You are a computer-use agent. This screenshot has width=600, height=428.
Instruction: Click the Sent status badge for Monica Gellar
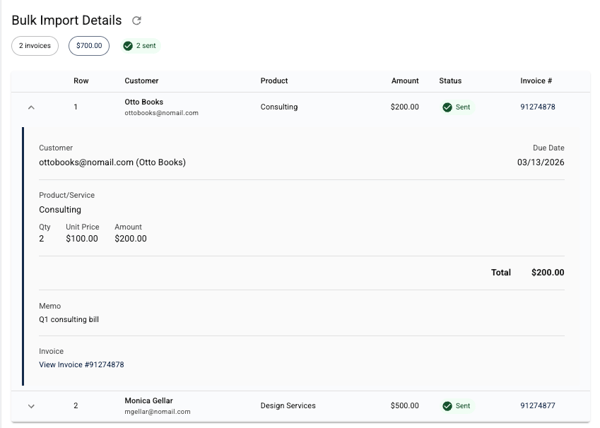pos(457,406)
